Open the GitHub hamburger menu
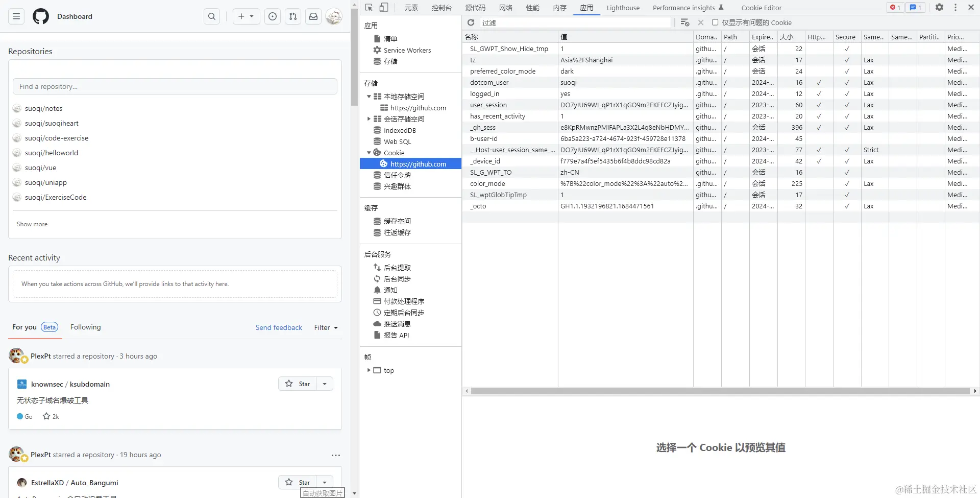Viewport: 980px width, 498px height. (x=16, y=16)
